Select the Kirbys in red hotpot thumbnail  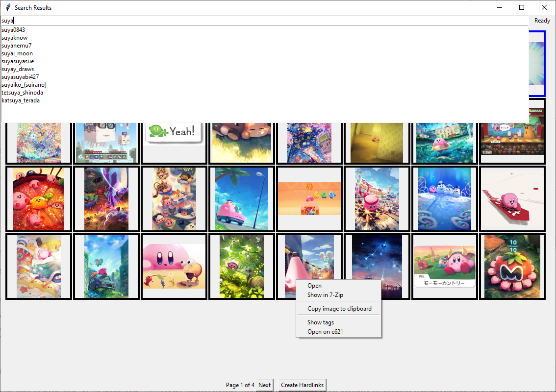click(39, 199)
